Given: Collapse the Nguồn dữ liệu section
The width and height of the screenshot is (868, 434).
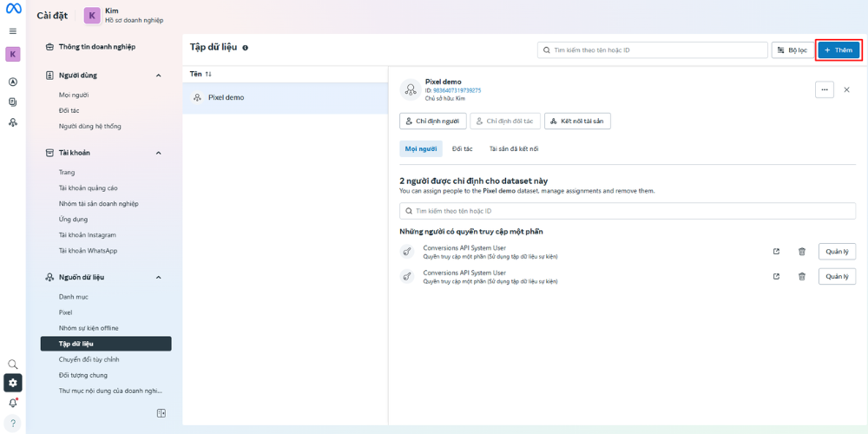Looking at the screenshot, I should point(158,278).
